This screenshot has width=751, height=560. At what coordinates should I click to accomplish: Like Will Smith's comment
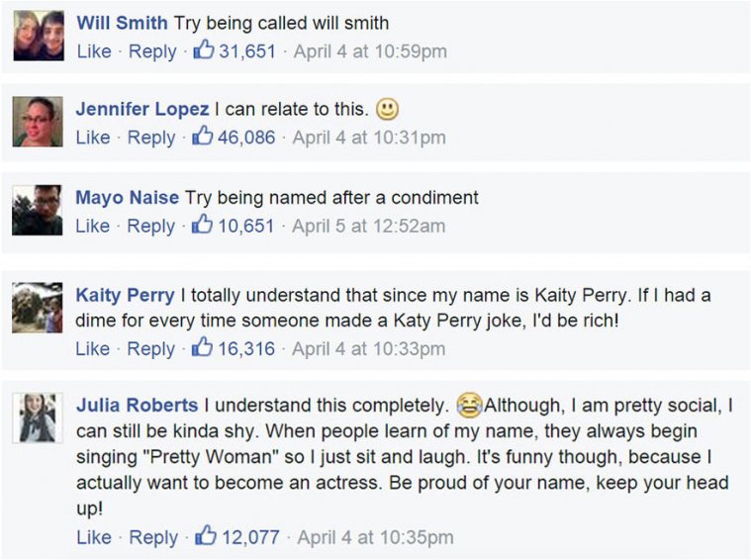point(93,51)
